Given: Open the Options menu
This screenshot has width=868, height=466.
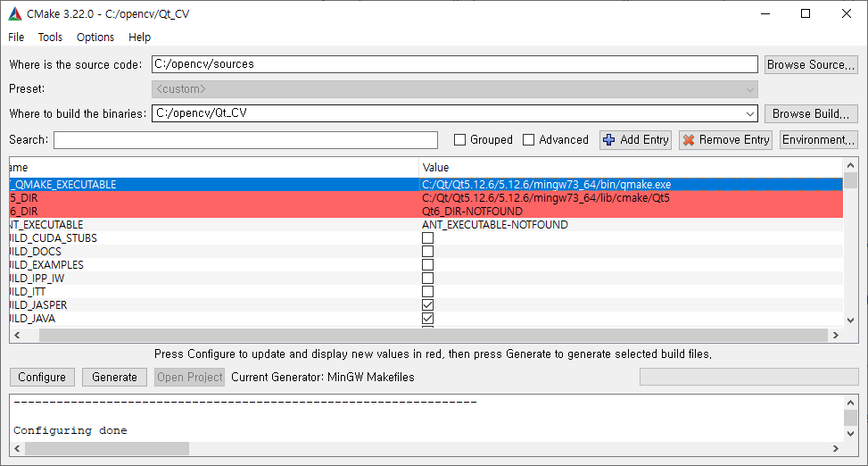Looking at the screenshot, I should (x=95, y=37).
